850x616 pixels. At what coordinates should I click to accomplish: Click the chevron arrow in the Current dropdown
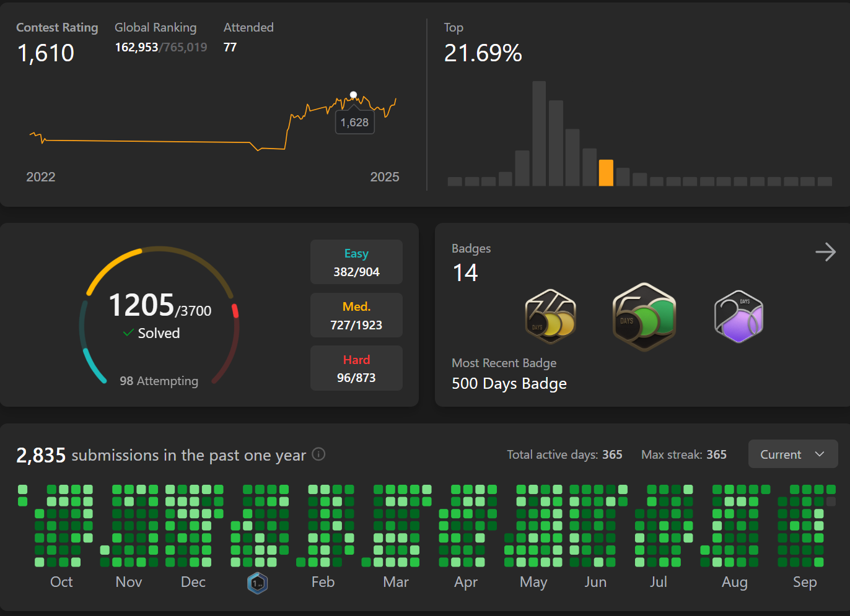point(820,454)
